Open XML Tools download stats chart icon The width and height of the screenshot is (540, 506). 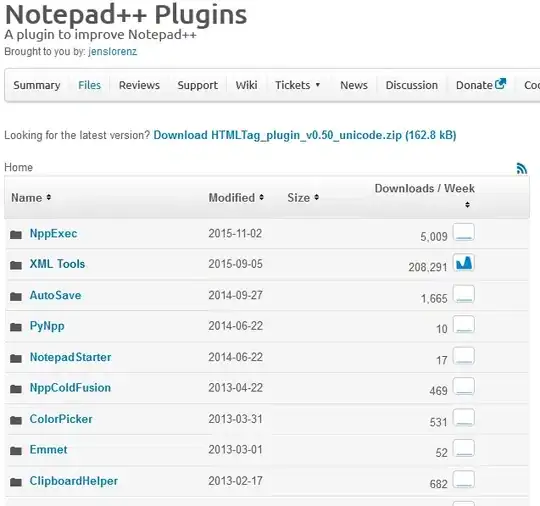click(464, 263)
